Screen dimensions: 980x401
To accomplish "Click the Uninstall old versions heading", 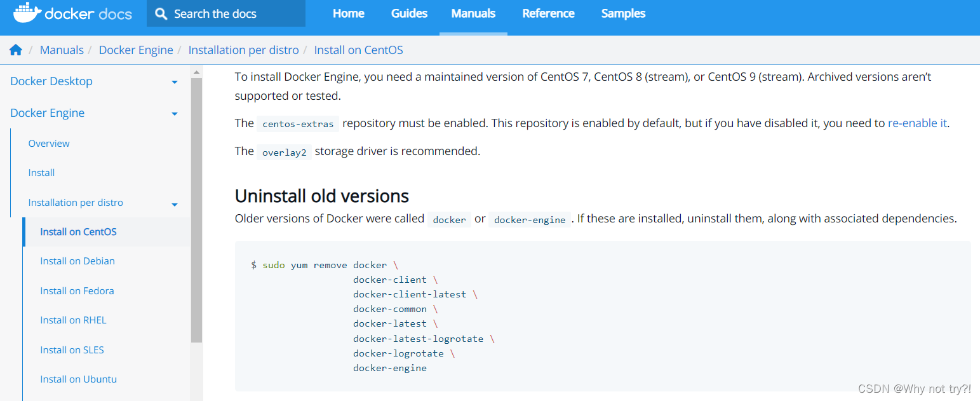I will (x=322, y=195).
